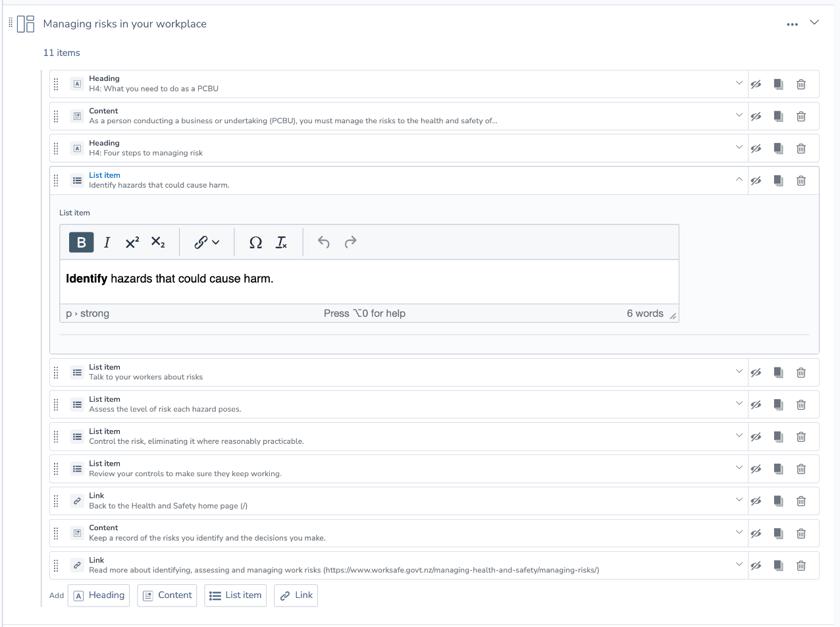
Task: Expand the 'Review your controls' list item row
Action: click(739, 468)
